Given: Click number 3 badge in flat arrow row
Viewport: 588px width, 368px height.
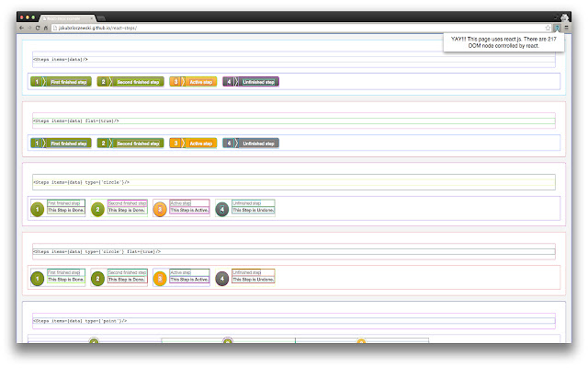Looking at the screenshot, I should 175,144.
